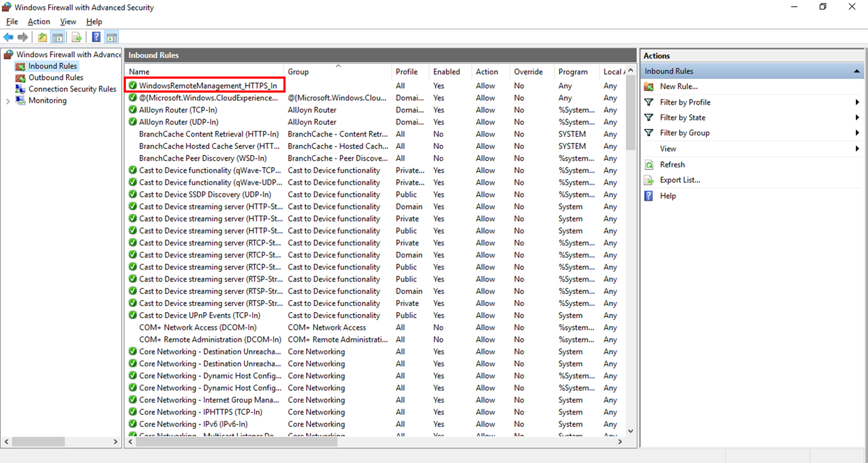
Task: Click the Filter by Profile funnel icon
Action: 649,102
